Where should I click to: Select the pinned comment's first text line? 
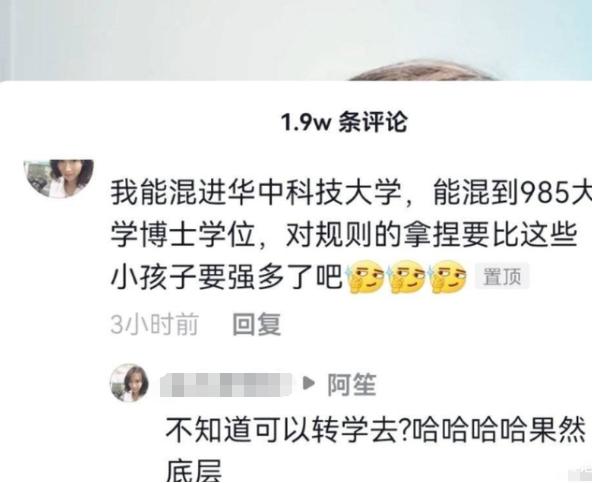[x=351, y=193]
